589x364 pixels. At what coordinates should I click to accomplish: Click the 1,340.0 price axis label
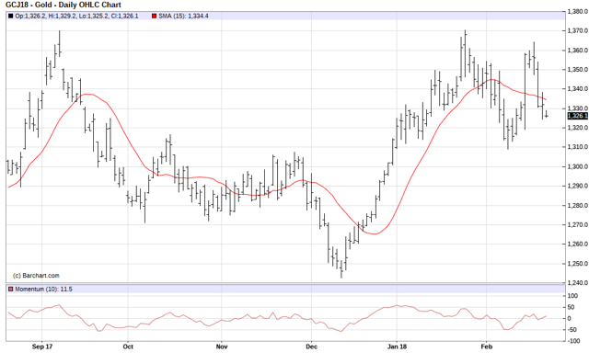point(578,89)
